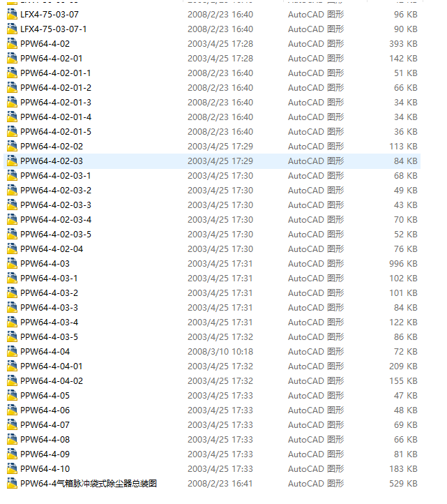The height and width of the screenshot is (504, 447).
Task: Click the file name PPW64-4-02-01-3
Action: [x=56, y=103]
